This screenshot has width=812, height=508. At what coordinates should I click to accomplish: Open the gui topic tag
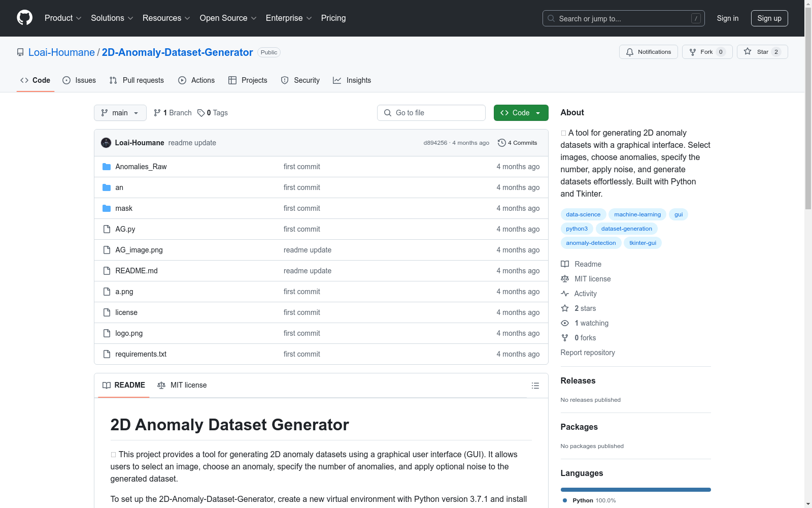click(679, 214)
